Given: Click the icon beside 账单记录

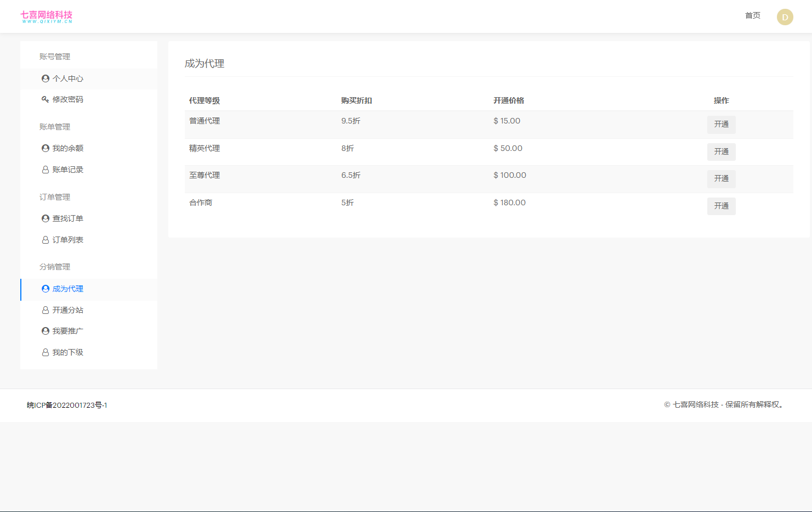Looking at the screenshot, I should [46, 170].
